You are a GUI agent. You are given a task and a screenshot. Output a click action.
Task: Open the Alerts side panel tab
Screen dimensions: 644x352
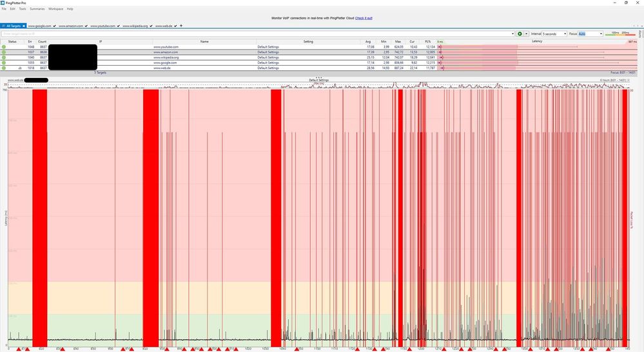click(x=640, y=34)
